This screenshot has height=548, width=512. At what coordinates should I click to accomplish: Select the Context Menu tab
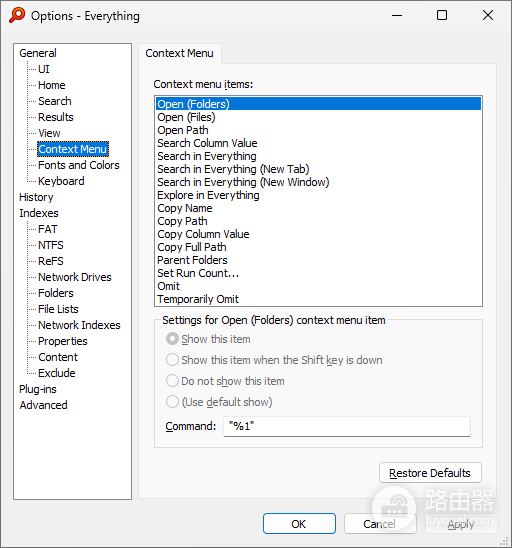click(x=179, y=53)
